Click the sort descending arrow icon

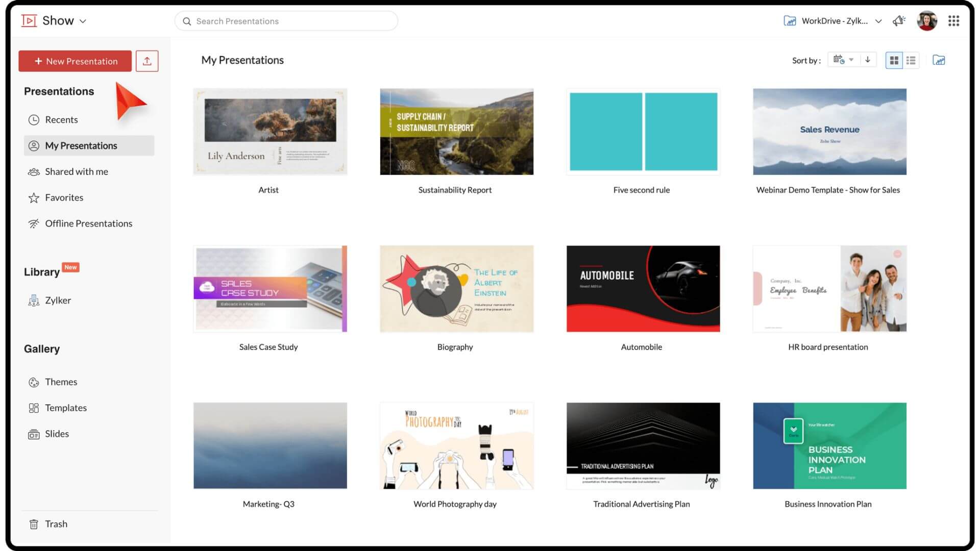(x=868, y=60)
